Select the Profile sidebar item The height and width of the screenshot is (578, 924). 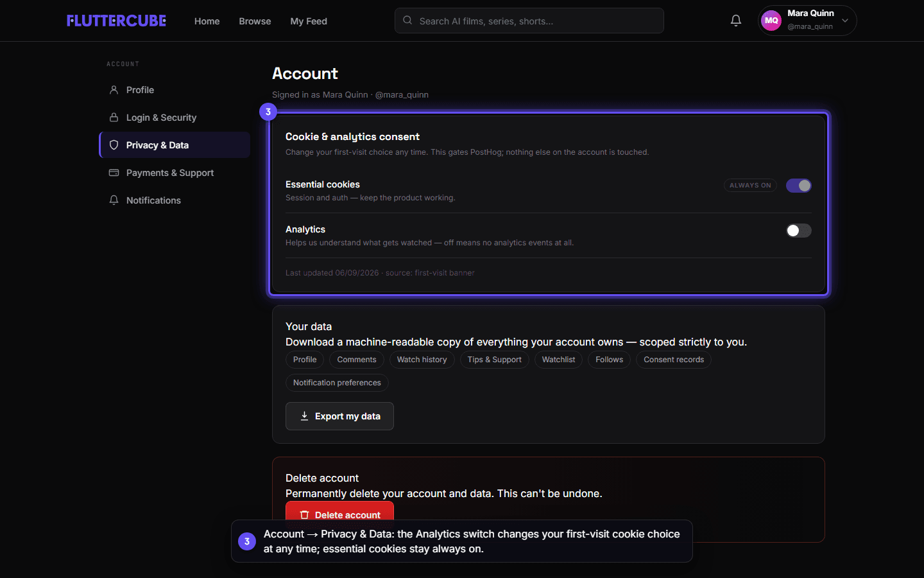click(x=175, y=90)
